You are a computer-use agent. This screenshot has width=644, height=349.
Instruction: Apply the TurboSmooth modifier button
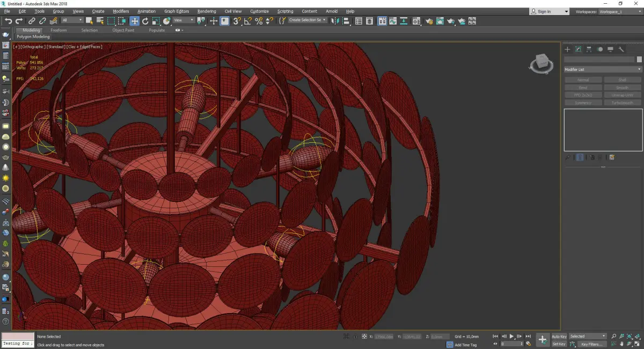click(623, 103)
